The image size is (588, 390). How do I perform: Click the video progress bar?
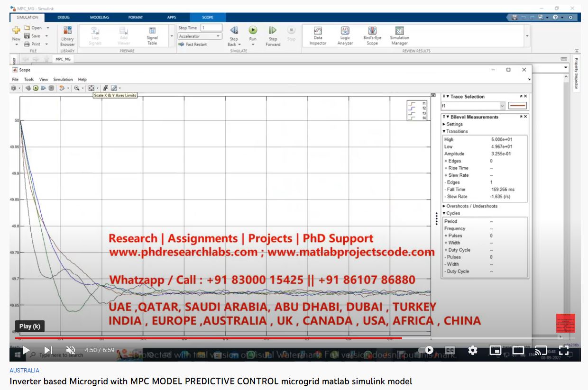[285, 338]
